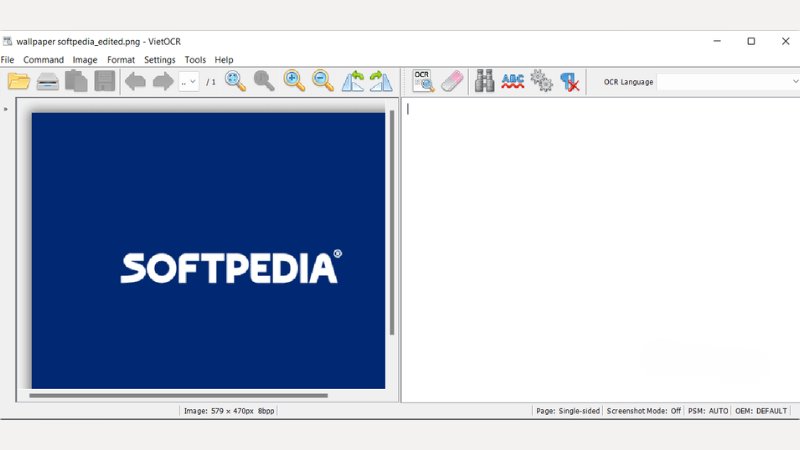This screenshot has width=800, height=450.
Task: Open the Format menu
Action: pos(121,60)
